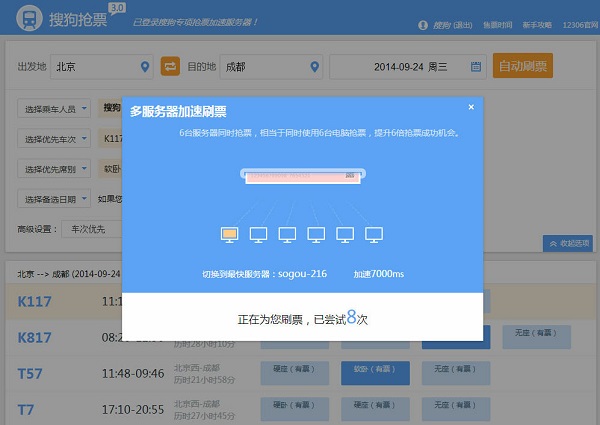This screenshot has height=425, width=600.
Task: Click the server name sogou-216 text
Action: pyautogui.click(x=302, y=274)
